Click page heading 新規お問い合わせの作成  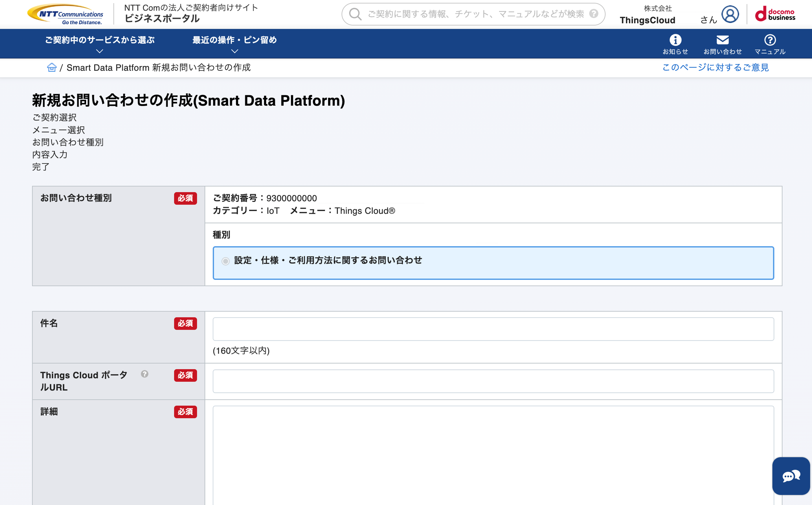188,101
